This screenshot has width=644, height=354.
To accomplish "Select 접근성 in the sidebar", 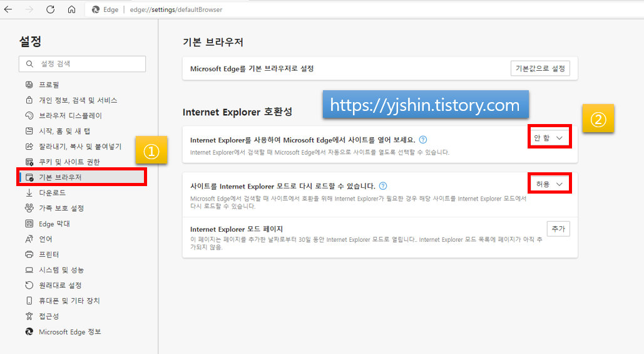I will click(49, 316).
